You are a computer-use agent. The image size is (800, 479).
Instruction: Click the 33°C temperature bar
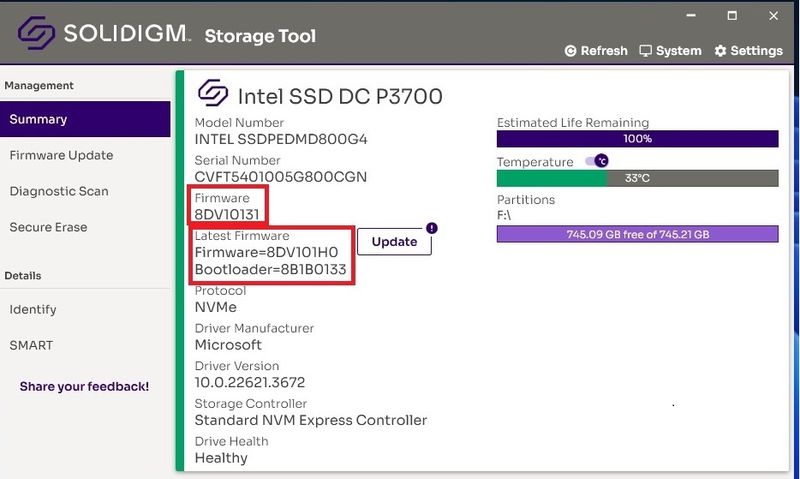click(x=637, y=178)
